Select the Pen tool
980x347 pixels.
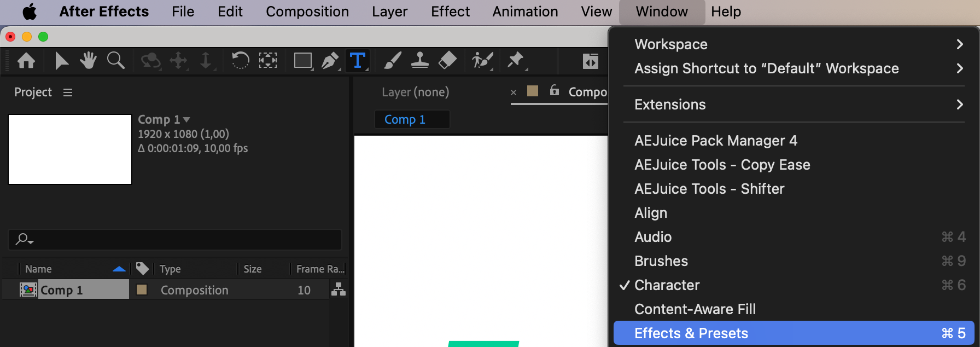click(x=330, y=60)
